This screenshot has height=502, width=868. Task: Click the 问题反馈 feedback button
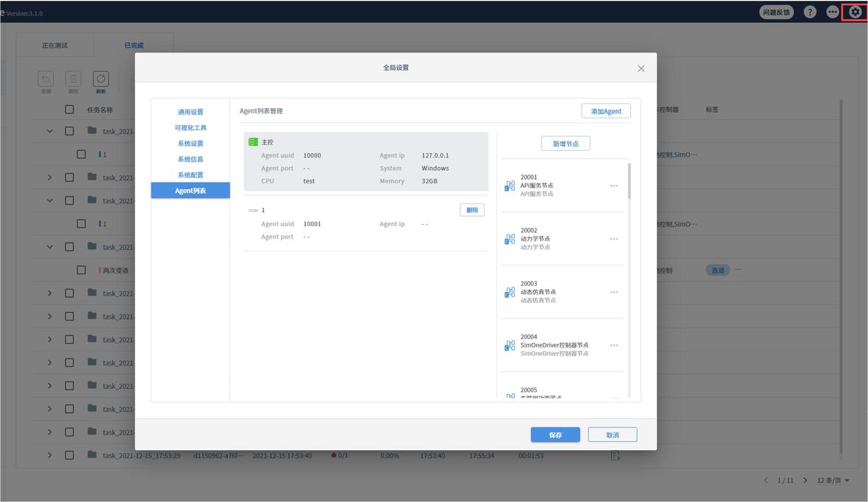pos(776,12)
